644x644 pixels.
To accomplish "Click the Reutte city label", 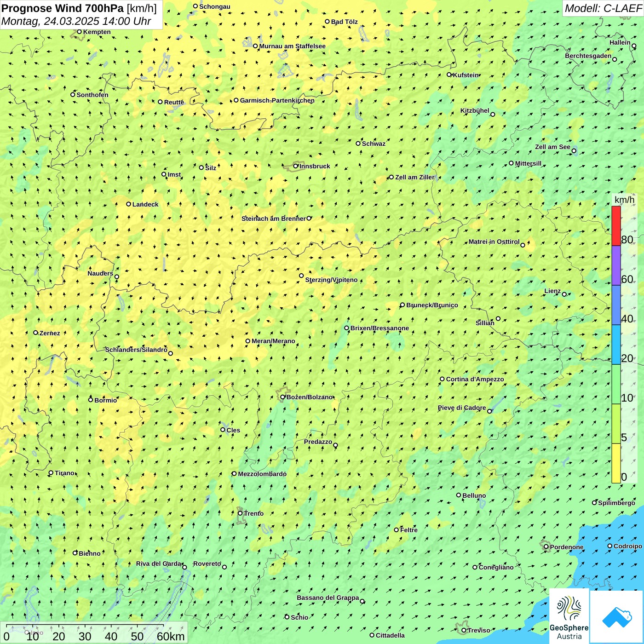I will (174, 102).
